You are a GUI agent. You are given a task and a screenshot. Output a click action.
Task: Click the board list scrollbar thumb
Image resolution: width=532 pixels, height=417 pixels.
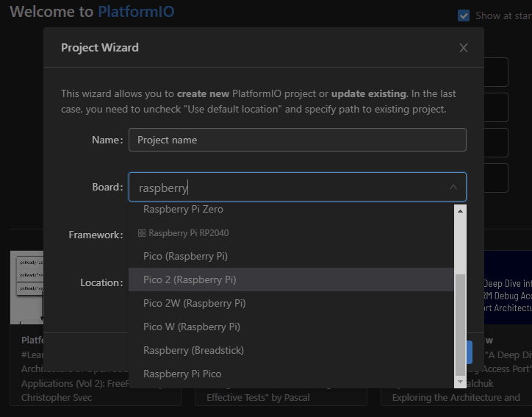461,324
